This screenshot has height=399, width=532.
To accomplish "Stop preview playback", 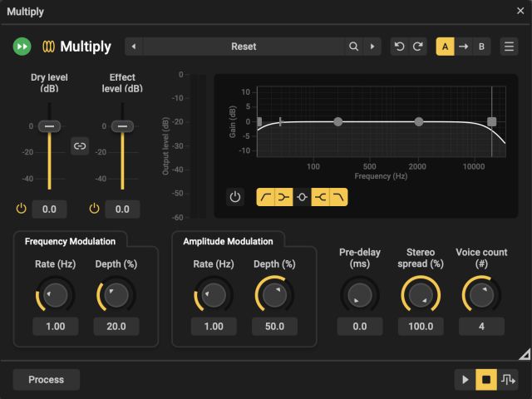I will 486,380.
